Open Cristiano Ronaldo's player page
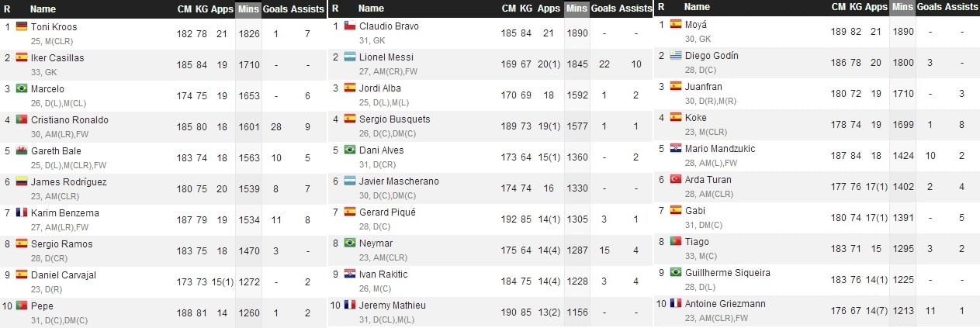Viewport: 980px width, 328px height. click(69, 120)
